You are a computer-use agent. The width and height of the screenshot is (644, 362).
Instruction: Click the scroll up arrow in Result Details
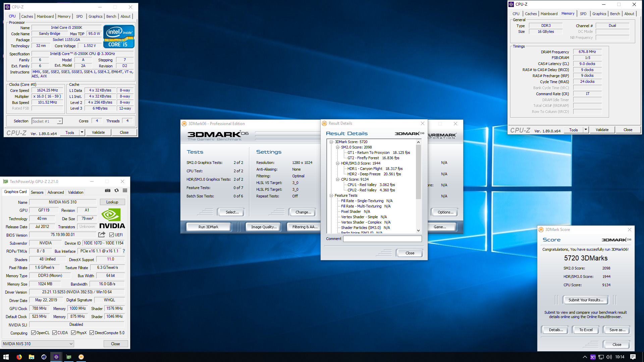point(418,142)
